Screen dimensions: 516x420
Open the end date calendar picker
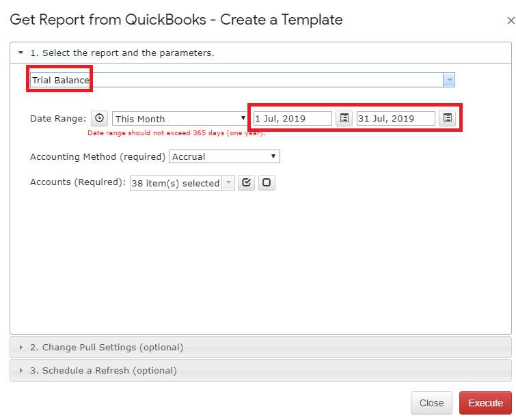tap(447, 118)
